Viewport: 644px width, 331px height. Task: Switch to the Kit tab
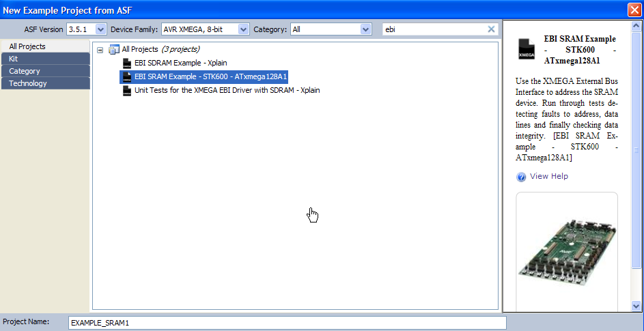(x=45, y=59)
